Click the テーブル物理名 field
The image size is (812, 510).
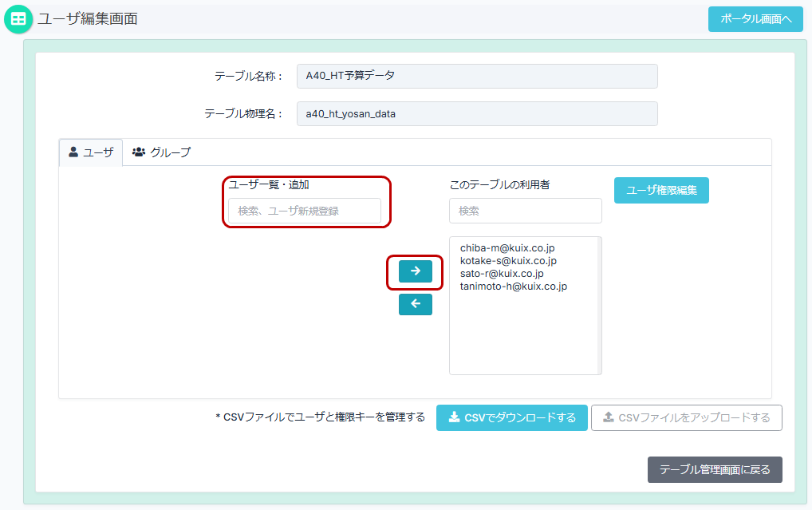coord(476,113)
